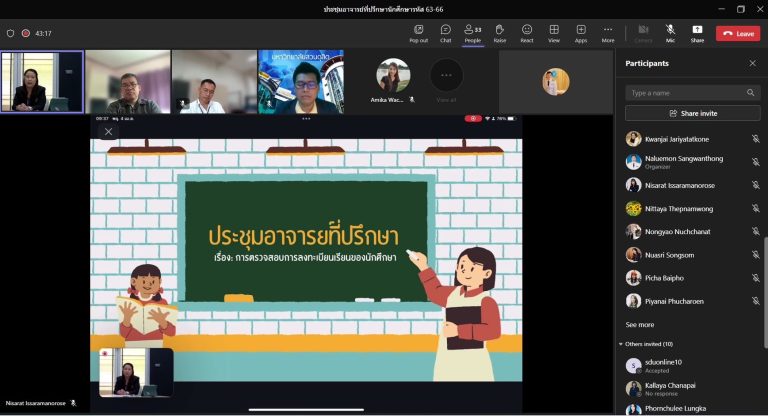The width and height of the screenshot is (768, 416).
Task: Click the mic icon for Nongyao Nuchchanat
Action: pyautogui.click(x=755, y=231)
